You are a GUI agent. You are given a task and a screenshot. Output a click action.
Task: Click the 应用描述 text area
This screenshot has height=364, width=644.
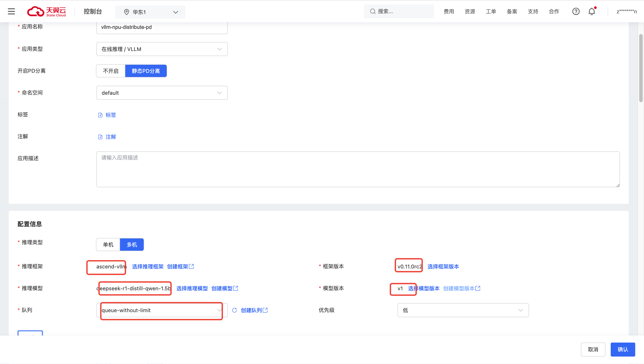(x=358, y=169)
